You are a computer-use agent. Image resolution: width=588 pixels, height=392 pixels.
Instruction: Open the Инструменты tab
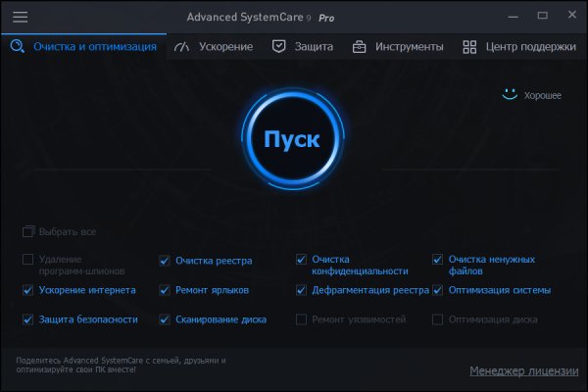point(398,46)
